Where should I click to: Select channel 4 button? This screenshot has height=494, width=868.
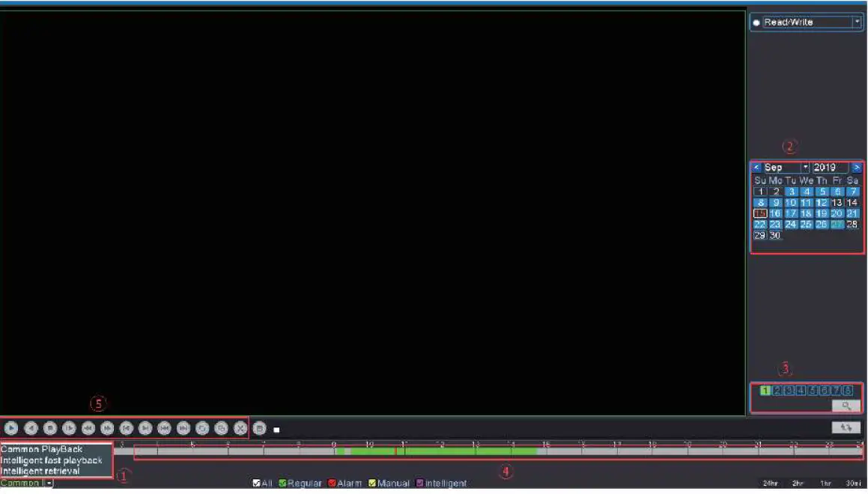coord(801,391)
